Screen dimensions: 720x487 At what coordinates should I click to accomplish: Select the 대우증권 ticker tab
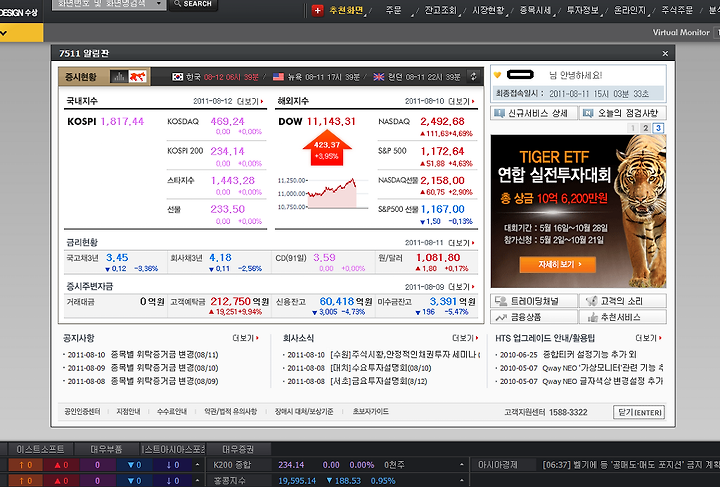(x=238, y=449)
